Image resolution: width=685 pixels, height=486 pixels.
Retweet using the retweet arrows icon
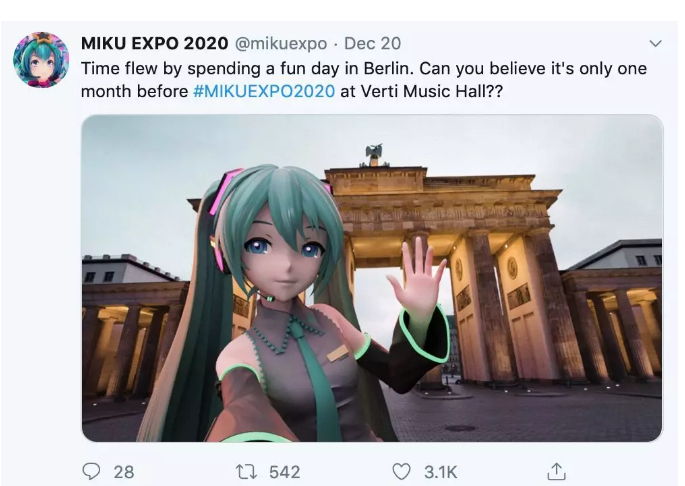click(245, 472)
